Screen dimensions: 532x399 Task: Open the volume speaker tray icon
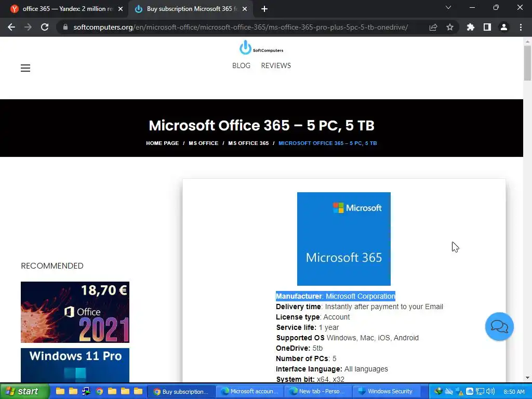coord(490,392)
